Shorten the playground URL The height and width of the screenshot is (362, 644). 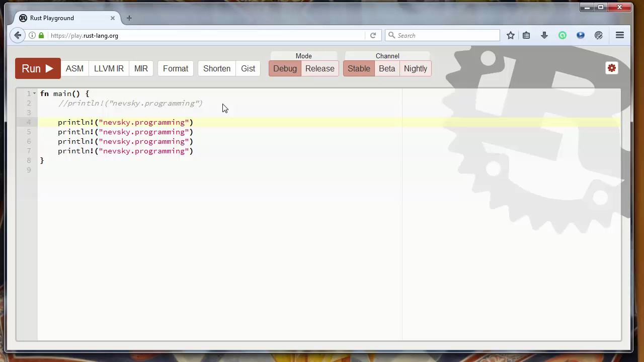coord(217,68)
